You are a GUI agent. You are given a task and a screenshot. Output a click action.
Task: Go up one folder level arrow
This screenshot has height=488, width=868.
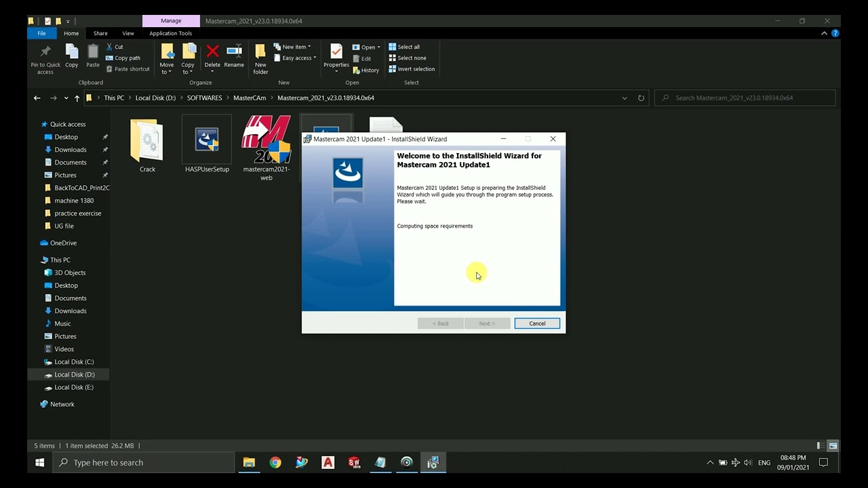[x=77, y=98]
